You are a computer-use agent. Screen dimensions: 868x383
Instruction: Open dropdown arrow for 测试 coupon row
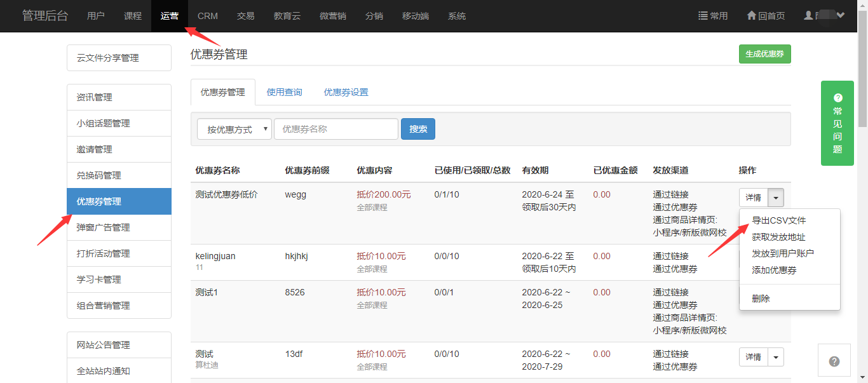[x=776, y=357]
